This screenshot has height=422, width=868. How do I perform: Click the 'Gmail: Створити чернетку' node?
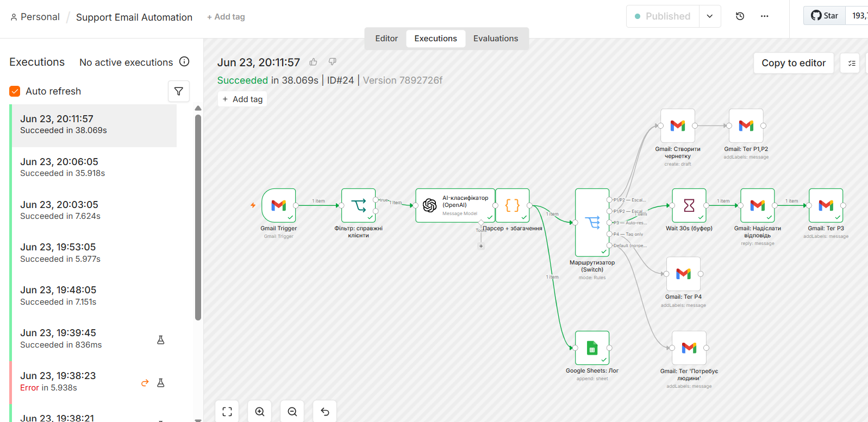[678, 125]
